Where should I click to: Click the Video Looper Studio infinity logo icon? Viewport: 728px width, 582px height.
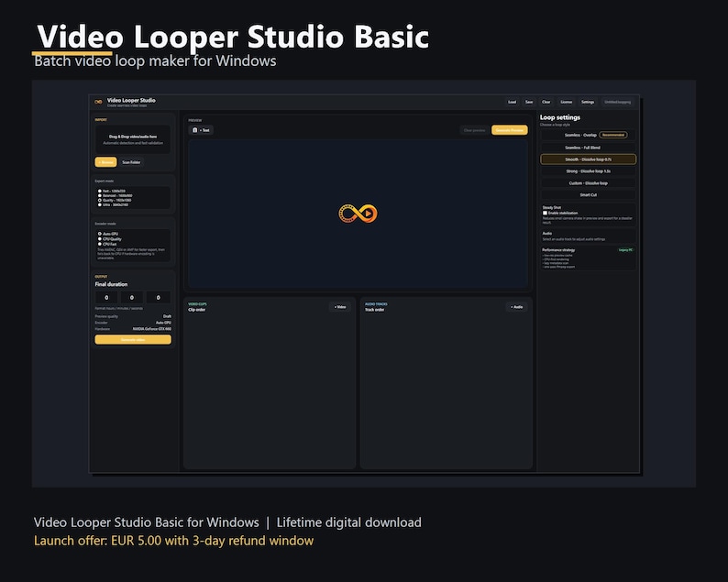(98, 102)
